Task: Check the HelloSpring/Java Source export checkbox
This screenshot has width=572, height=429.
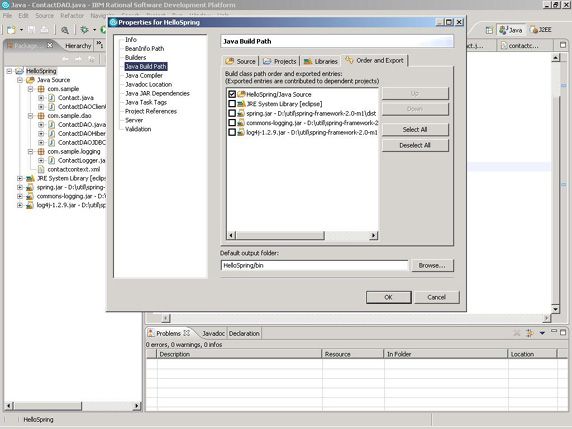Action: [x=232, y=94]
